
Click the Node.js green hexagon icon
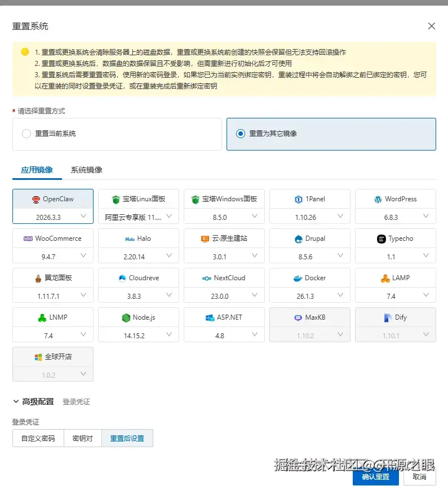[126, 317]
